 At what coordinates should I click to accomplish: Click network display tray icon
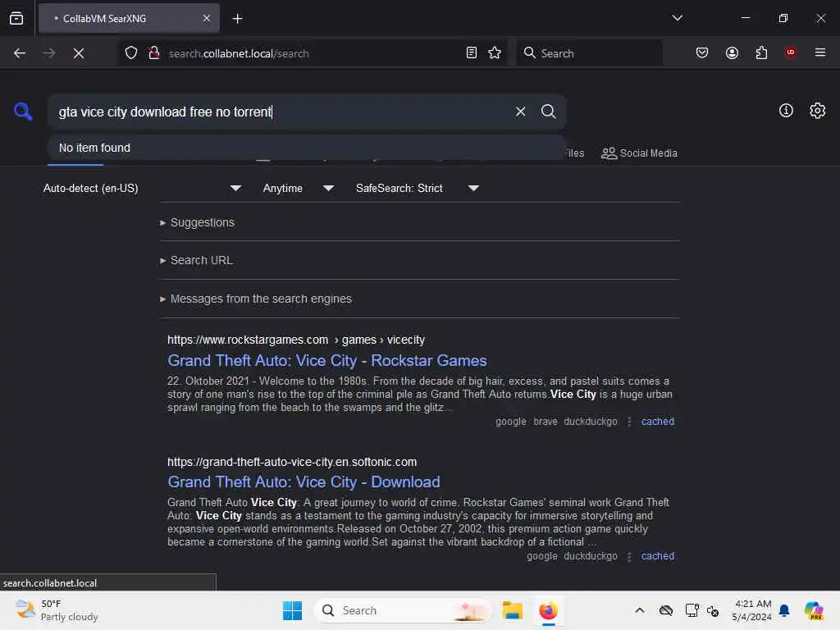coord(692,610)
